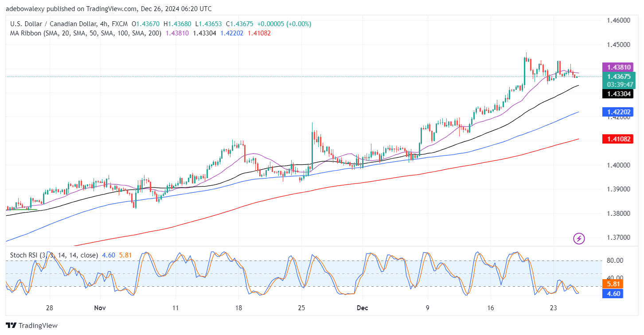Viewport: 644px width, 335px height.
Task: Click the blue 4.60 Stoch RSI value label
Action: [x=613, y=293]
